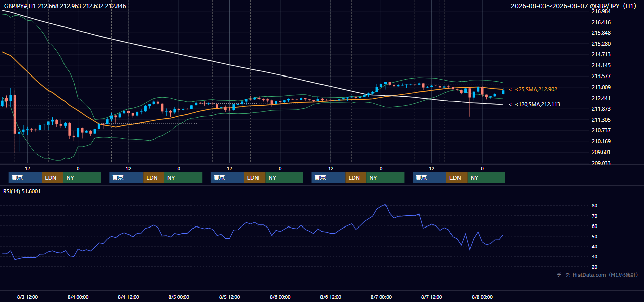Select the leftmost 東京 session box
This screenshot has width=644, height=302.
25,178
